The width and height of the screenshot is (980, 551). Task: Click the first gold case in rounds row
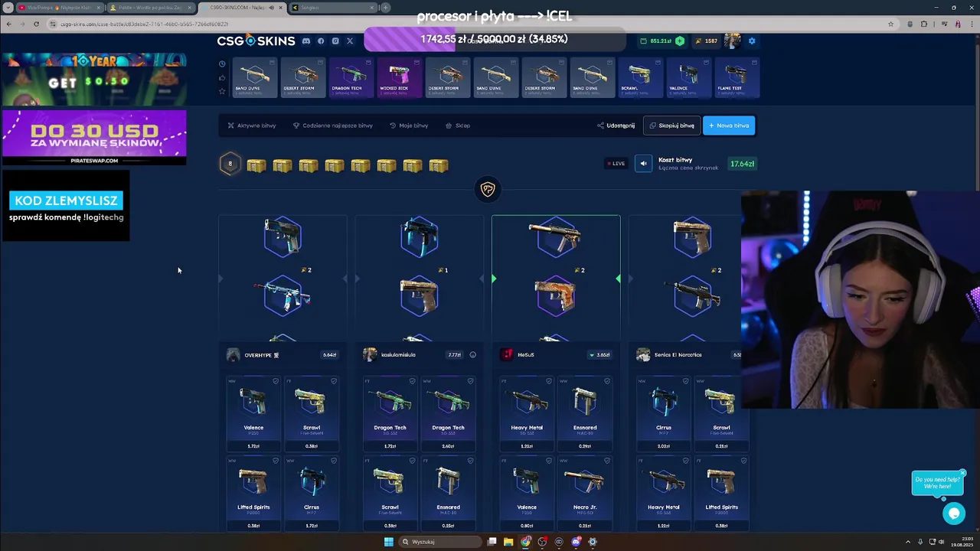coord(256,165)
